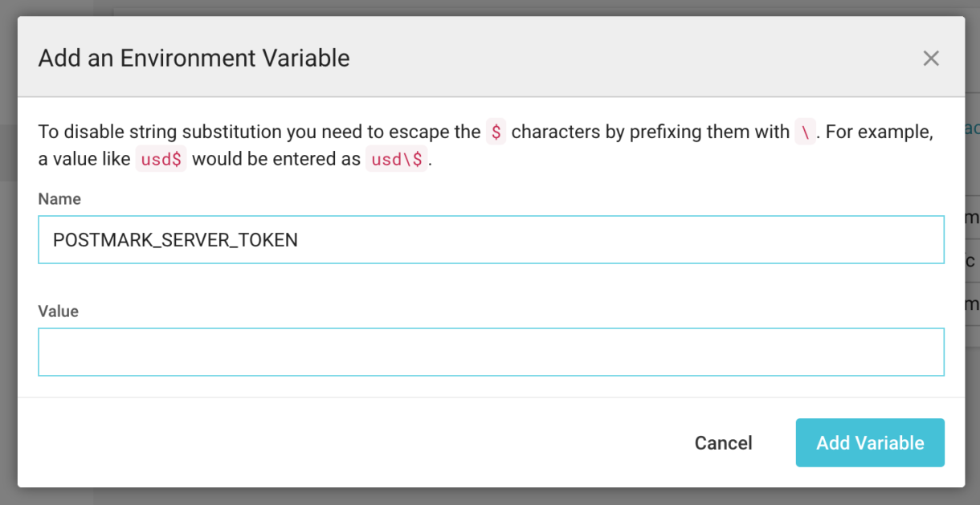Screen dimensions: 980x505
Task: Click the 'For example' text in instructions
Action: point(880,132)
